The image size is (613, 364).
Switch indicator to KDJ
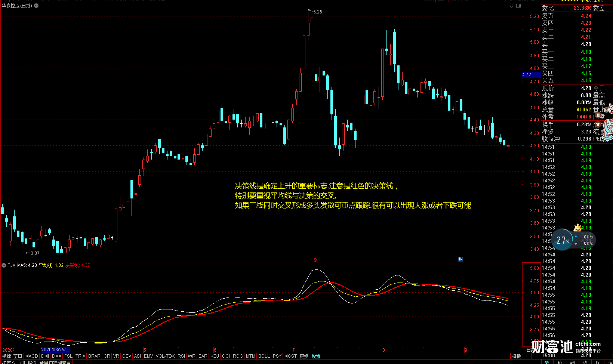[215, 356]
